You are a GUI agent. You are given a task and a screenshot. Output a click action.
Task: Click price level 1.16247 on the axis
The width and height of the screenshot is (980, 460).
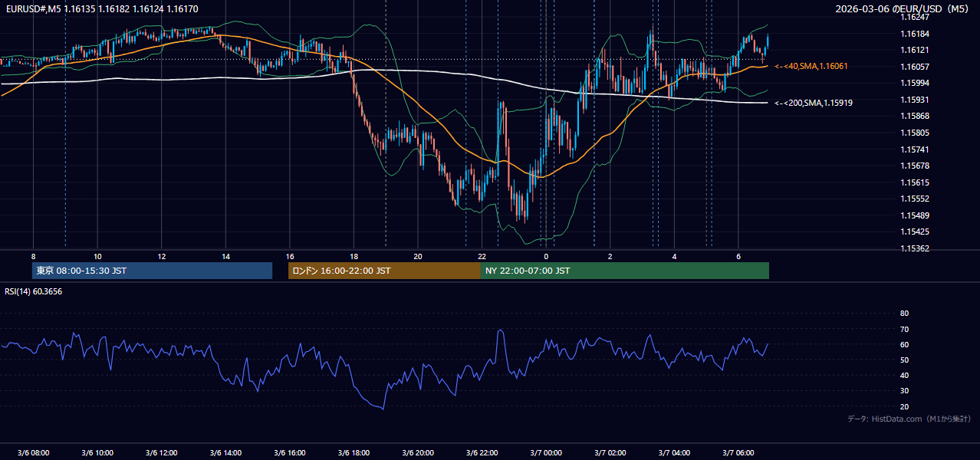coord(915,17)
